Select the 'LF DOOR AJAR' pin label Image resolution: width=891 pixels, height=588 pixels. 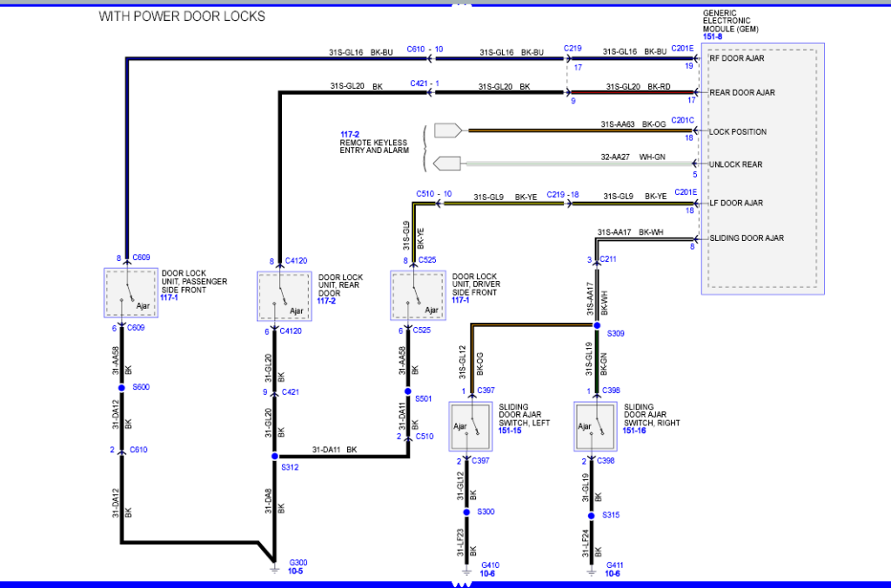point(736,203)
